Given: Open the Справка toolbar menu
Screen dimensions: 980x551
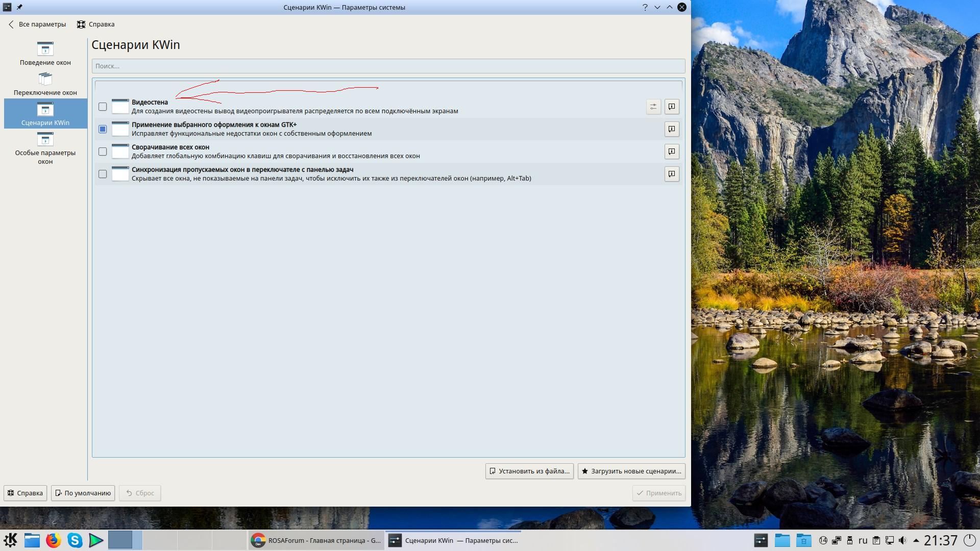Looking at the screenshot, I should tap(96, 24).
